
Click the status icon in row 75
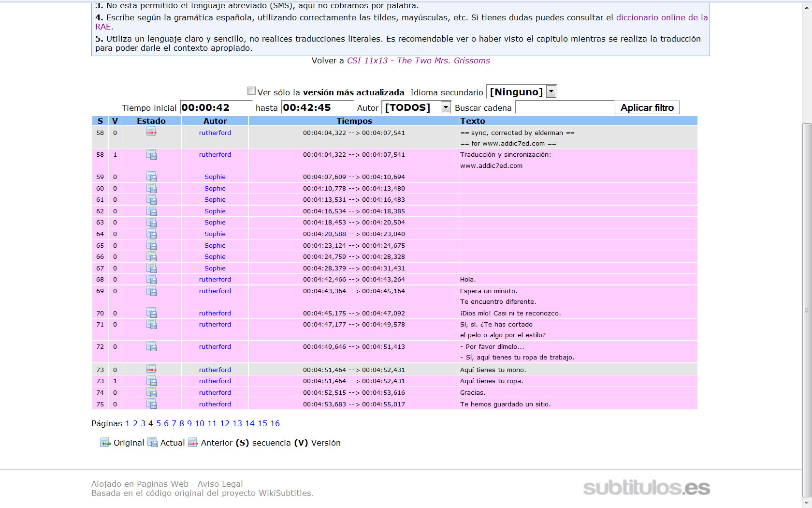[x=151, y=404]
